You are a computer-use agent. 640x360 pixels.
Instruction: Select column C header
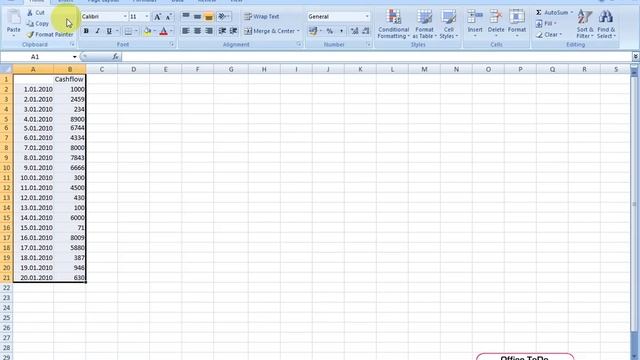102,69
